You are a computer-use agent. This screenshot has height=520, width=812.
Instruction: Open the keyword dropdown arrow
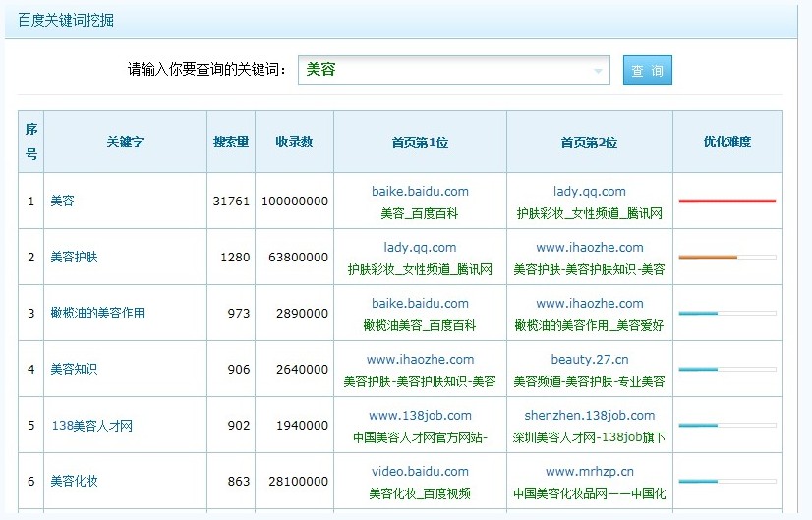[598, 71]
